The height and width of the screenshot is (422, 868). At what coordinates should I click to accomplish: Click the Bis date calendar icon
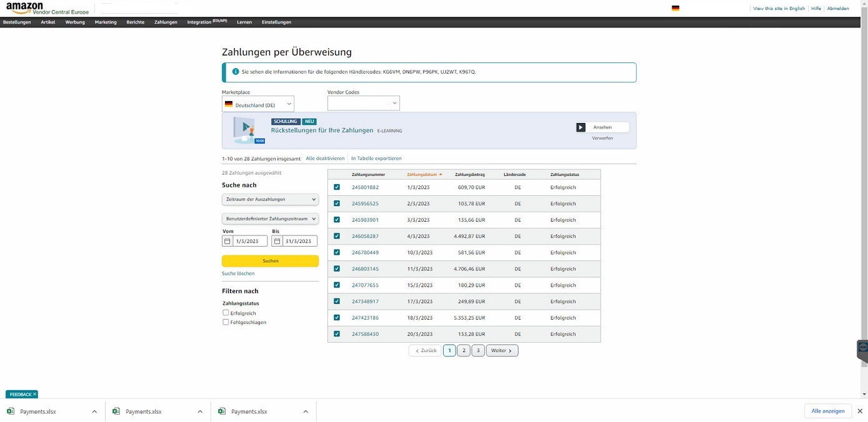(277, 241)
